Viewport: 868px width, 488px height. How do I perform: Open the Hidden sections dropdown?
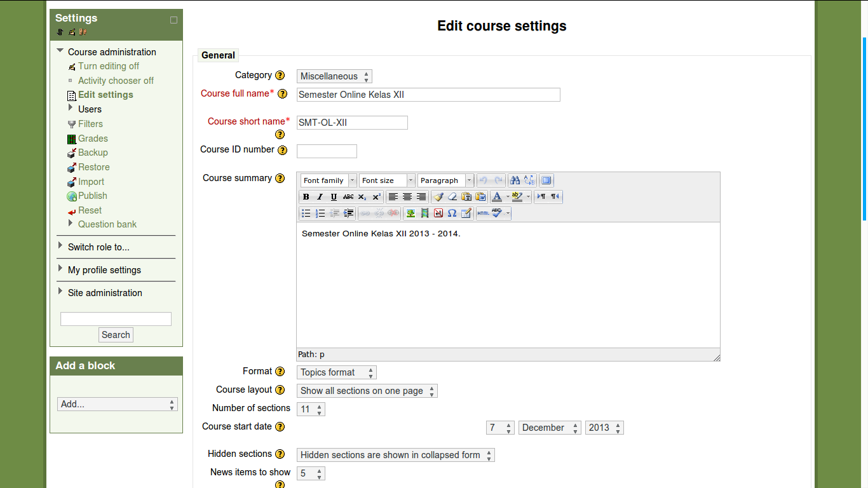[395, 455]
